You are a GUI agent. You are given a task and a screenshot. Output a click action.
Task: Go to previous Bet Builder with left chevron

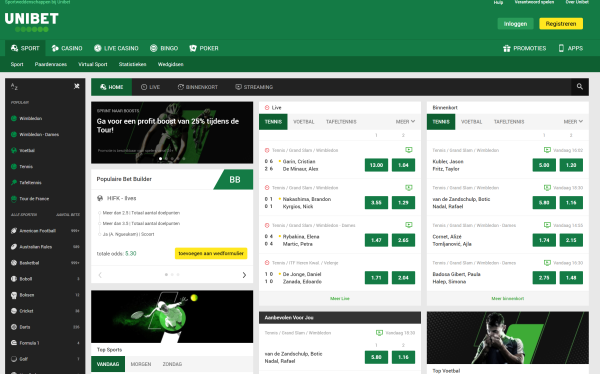coord(100,275)
